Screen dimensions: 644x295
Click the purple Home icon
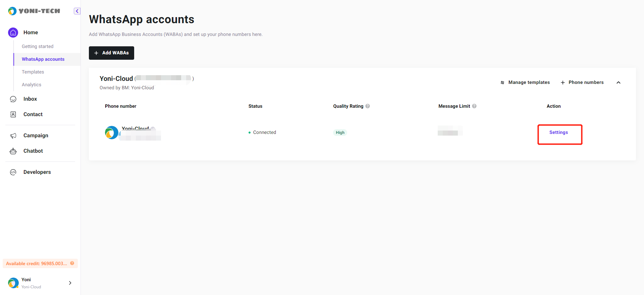[13, 33]
